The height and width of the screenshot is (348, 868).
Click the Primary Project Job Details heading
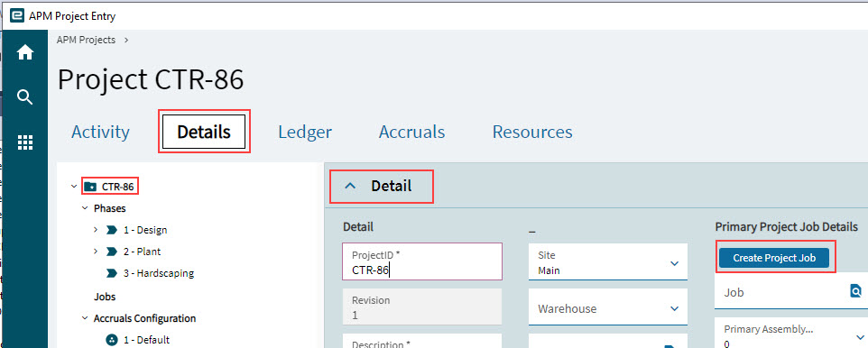click(786, 227)
